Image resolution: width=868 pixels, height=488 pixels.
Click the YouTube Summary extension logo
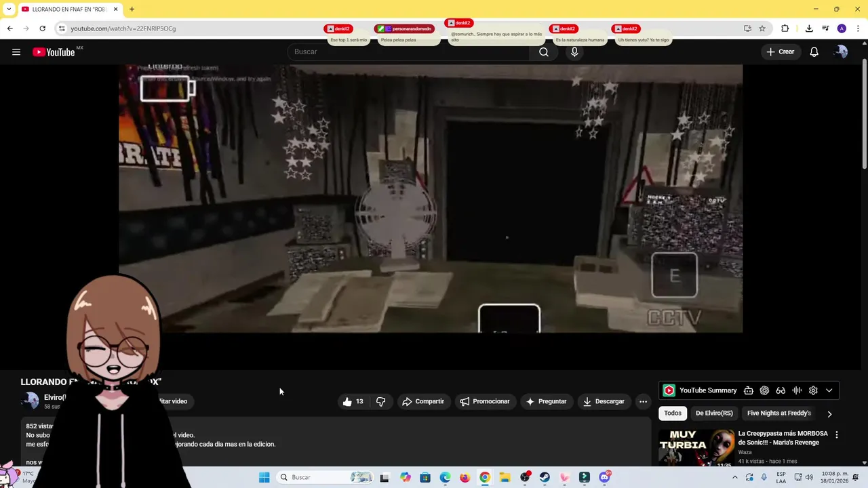point(669,390)
